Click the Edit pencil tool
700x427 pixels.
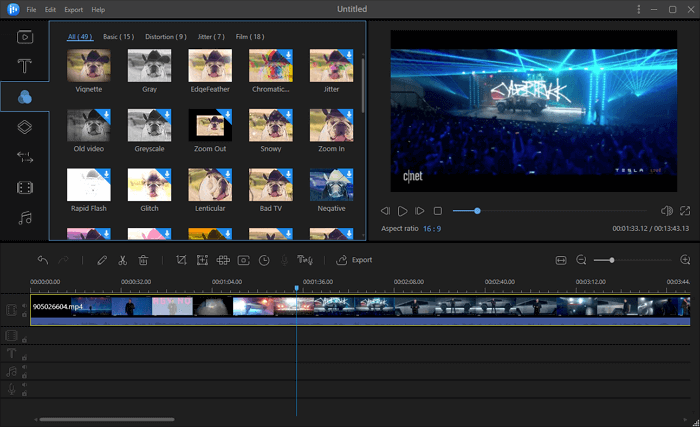click(x=102, y=260)
